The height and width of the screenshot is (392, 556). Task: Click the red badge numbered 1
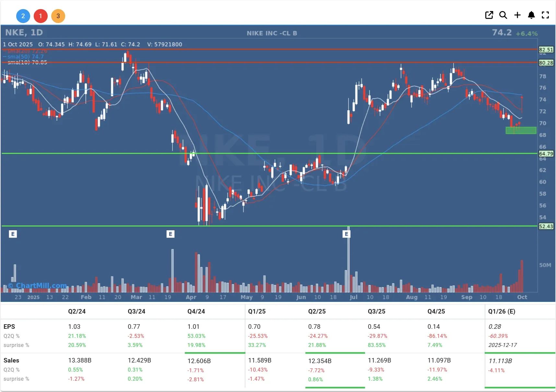click(41, 16)
